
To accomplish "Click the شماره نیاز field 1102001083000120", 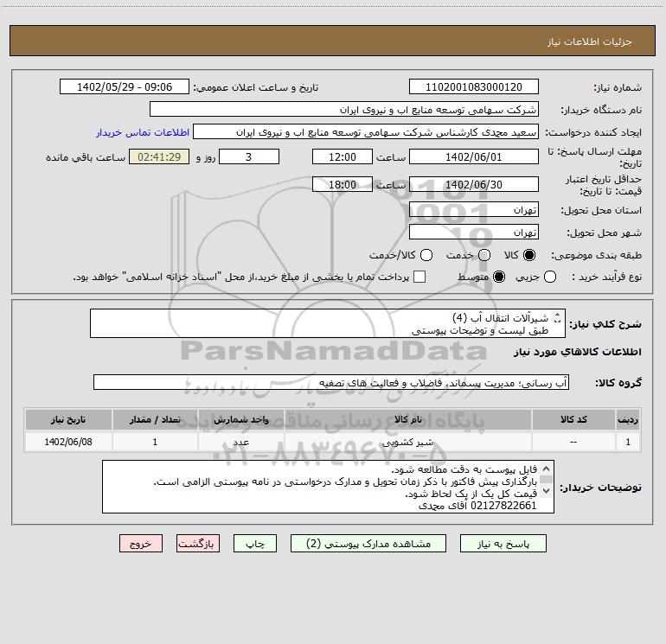I will 474,87.
